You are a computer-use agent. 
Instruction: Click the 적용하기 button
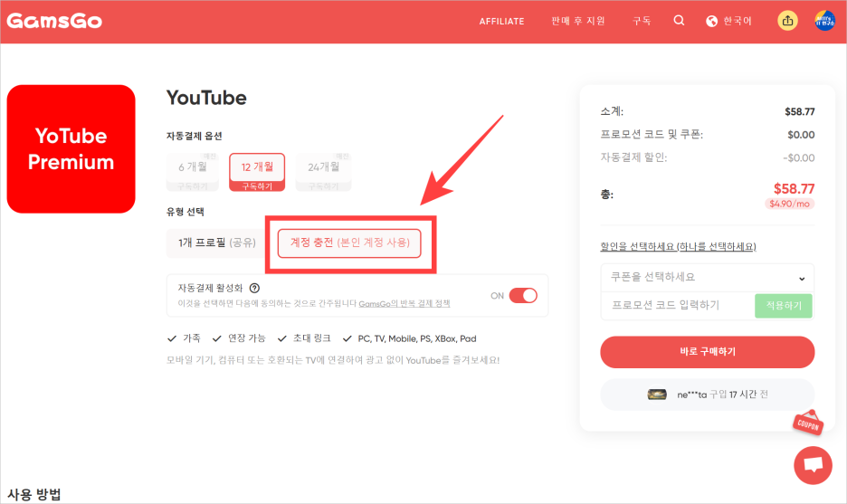click(784, 306)
